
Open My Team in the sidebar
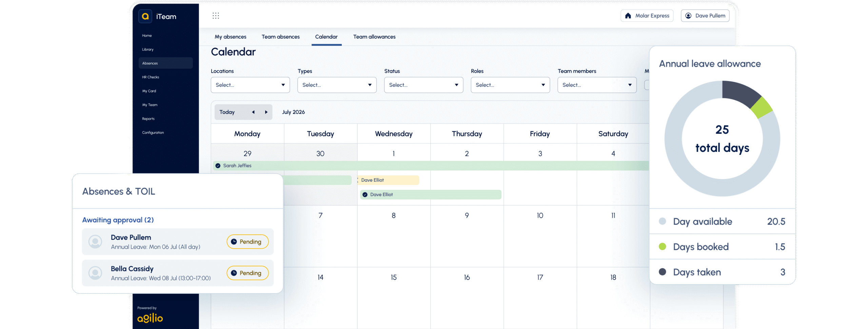tap(150, 105)
